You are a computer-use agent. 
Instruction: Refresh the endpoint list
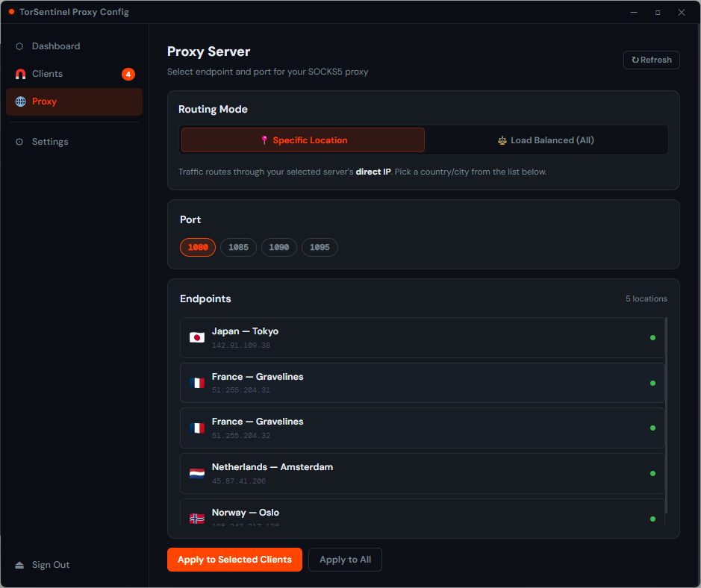651,60
